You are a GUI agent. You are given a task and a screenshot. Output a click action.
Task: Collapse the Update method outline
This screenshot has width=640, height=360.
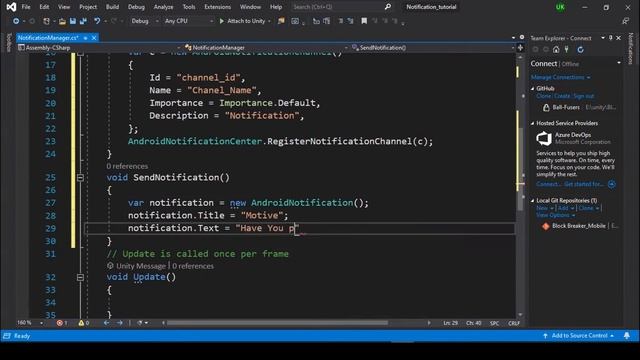[80, 277]
